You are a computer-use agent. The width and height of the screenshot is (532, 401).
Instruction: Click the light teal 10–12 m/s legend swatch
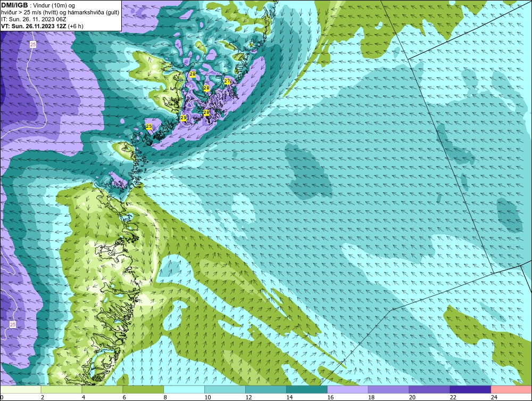tap(225, 389)
